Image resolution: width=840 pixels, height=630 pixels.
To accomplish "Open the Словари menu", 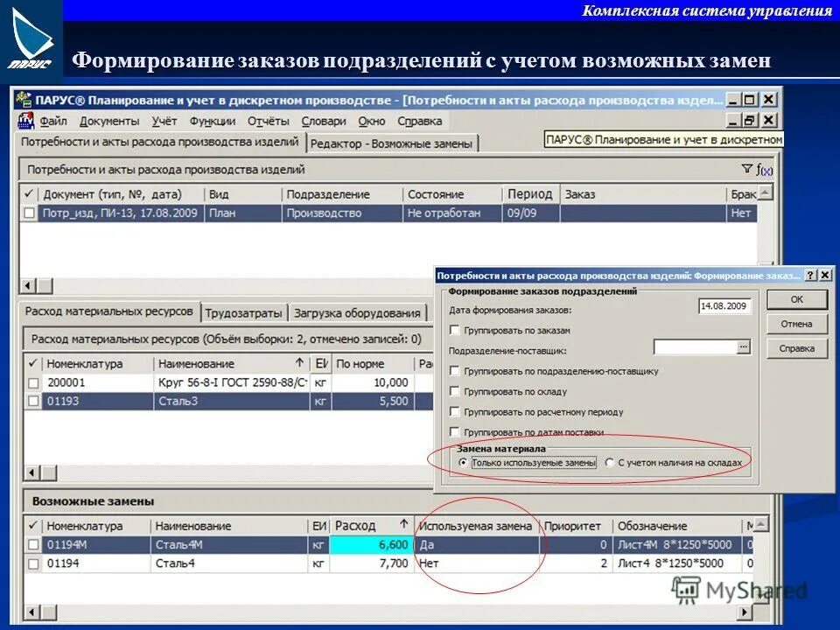I will click(324, 122).
